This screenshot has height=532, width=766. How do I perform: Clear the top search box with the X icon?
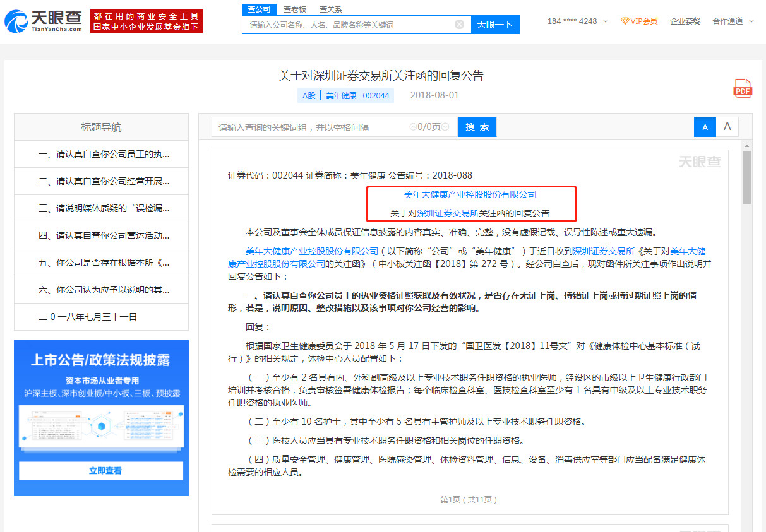459,25
